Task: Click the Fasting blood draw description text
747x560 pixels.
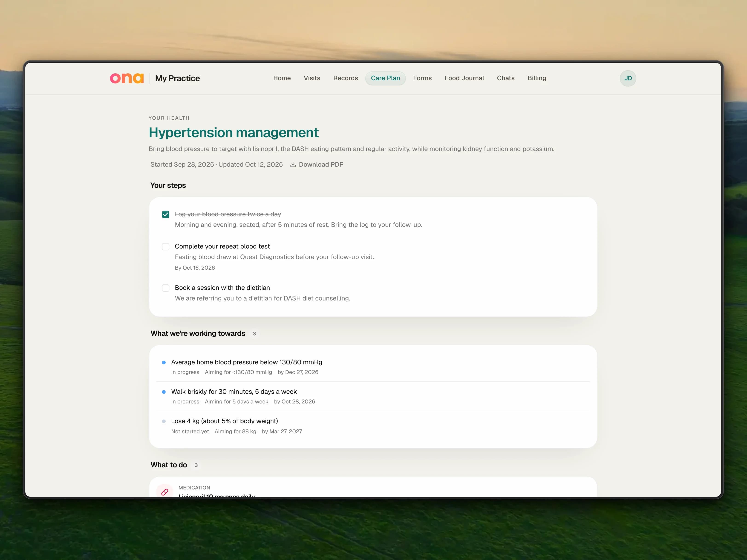Action: (x=274, y=257)
